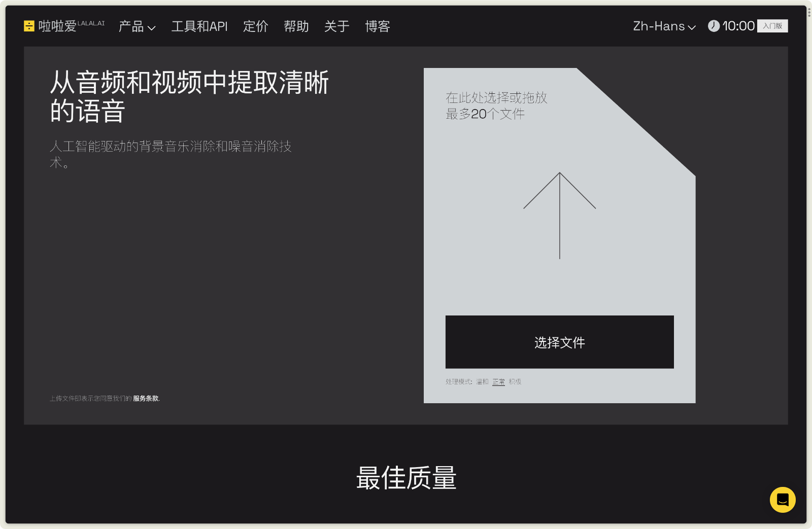
Task: Click the 选择文件 button
Action: tap(559, 342)
